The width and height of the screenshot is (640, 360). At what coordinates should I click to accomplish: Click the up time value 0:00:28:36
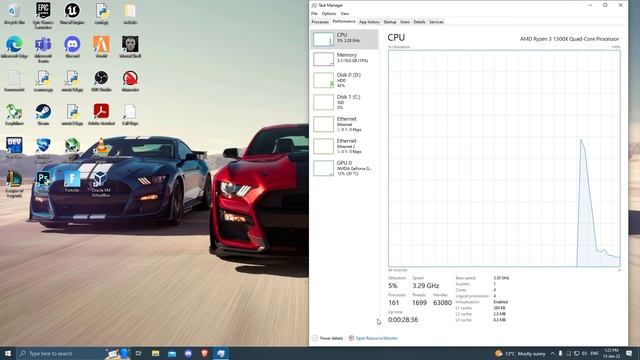[x=403, y=320]
